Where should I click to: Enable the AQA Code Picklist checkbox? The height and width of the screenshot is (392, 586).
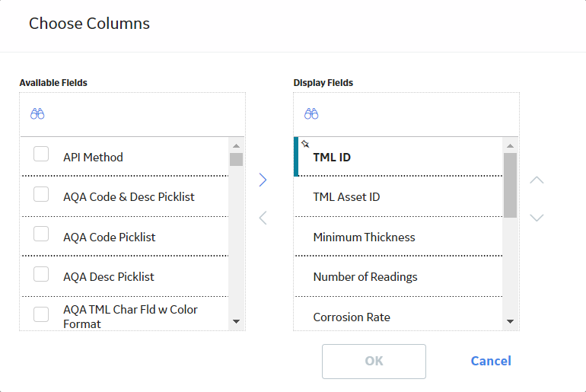tap(41, 234)
